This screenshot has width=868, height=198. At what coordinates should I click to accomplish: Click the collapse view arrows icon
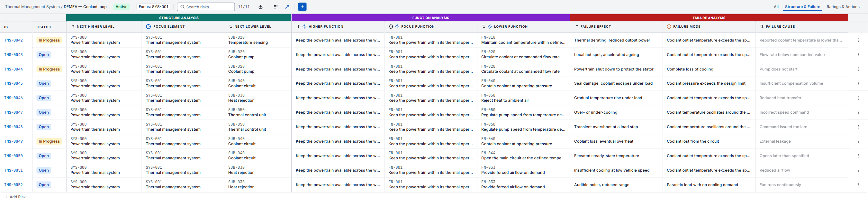(287, 7)
